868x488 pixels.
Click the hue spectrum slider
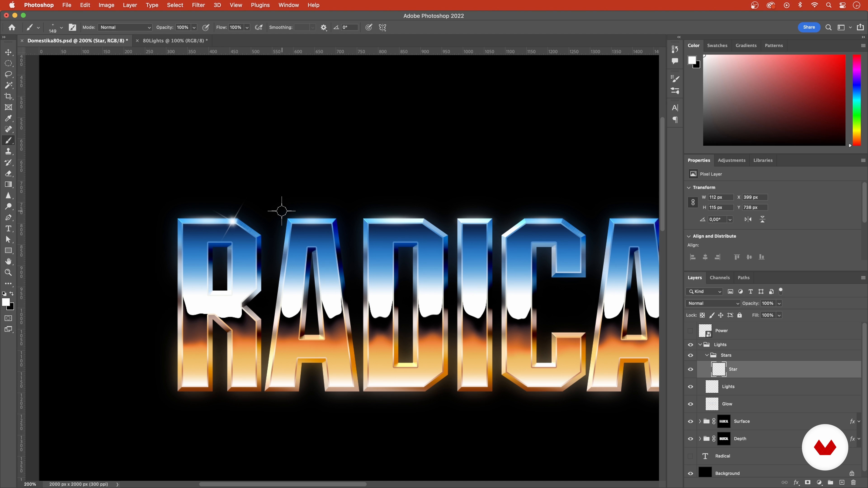pos(856,100)
